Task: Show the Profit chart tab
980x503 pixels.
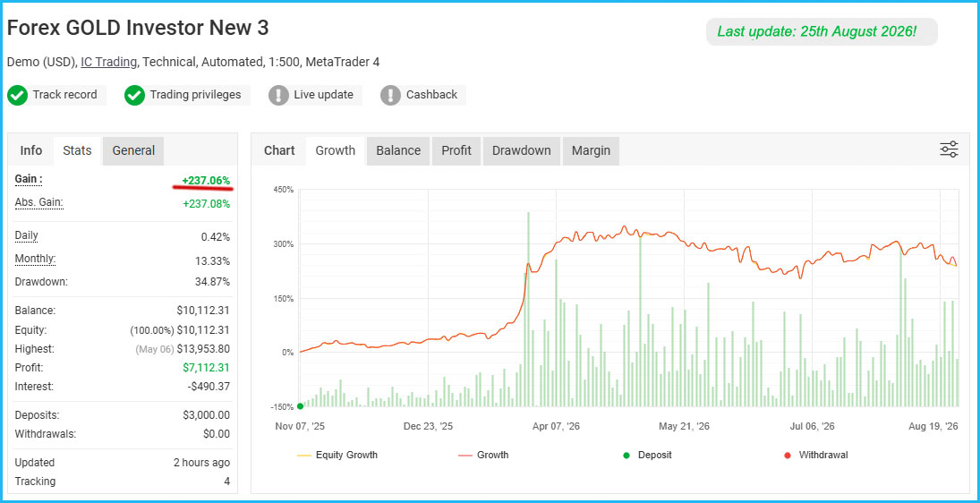Action: pyautogui.click(x=456, y=150)
